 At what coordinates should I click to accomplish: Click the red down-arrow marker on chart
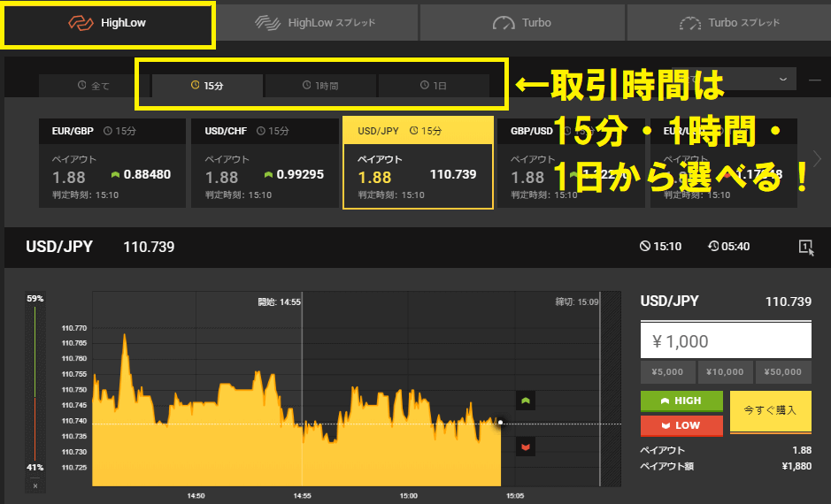coord(525,447)
